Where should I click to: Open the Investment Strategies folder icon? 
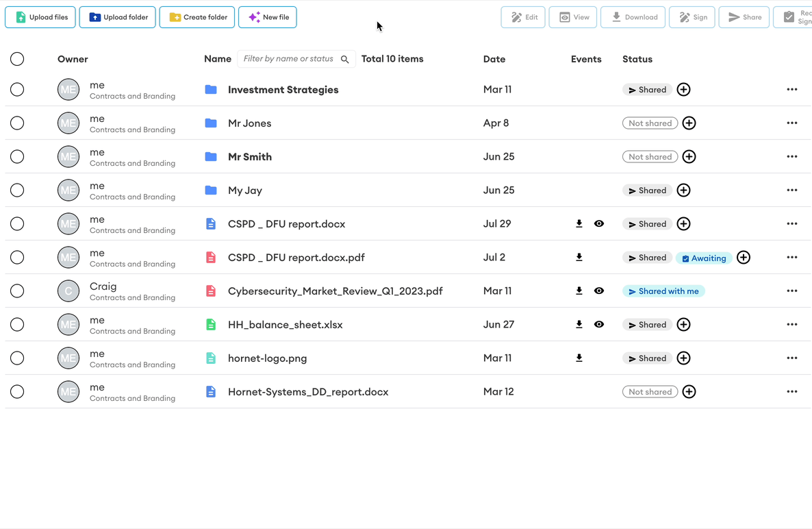tap(211, 90)
